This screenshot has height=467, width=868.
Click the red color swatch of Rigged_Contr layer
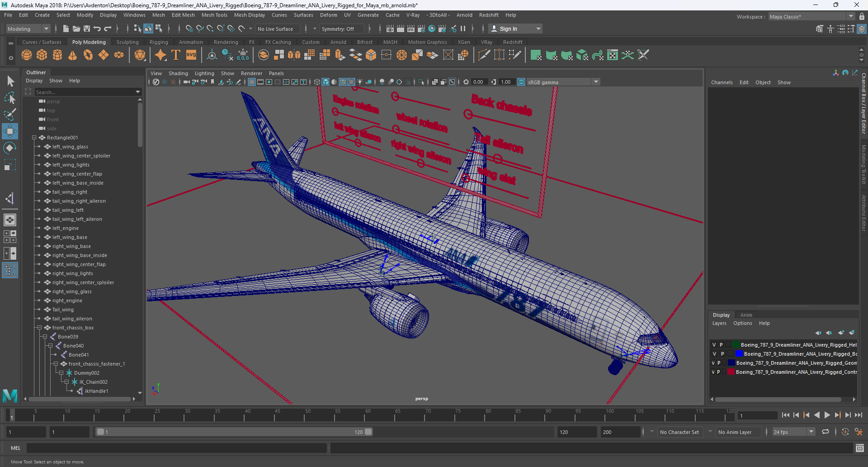click(731, 372)
